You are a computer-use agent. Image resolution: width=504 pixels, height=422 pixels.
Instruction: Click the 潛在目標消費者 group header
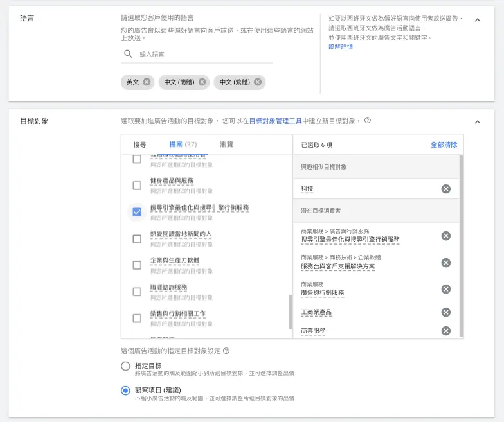tap(377, 211)
